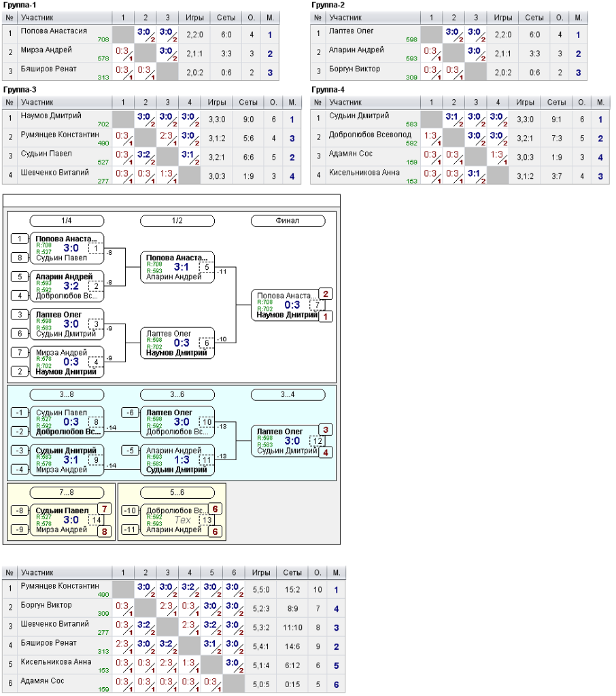Click Попова Анастасия name in Группа-1

(54, 31)
